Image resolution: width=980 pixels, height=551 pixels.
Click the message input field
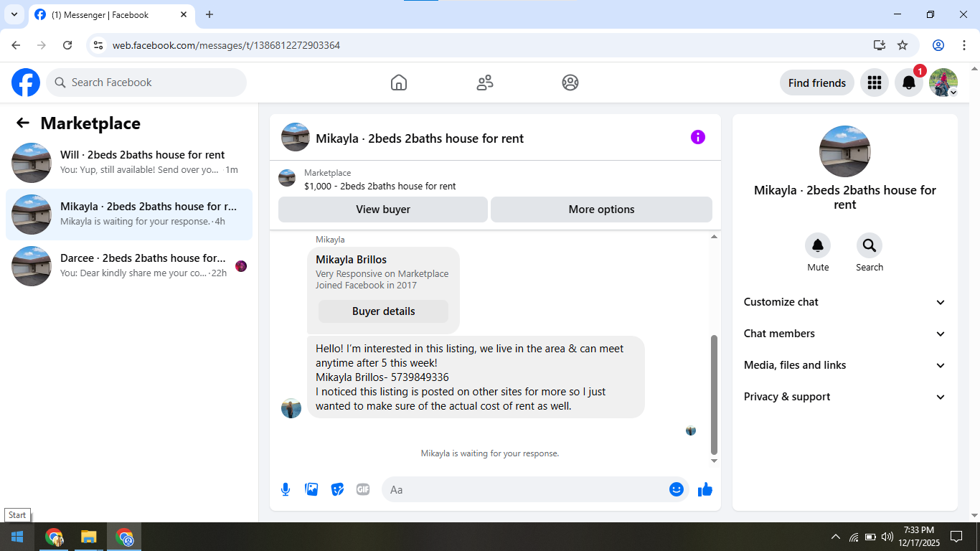pos(524,489)
